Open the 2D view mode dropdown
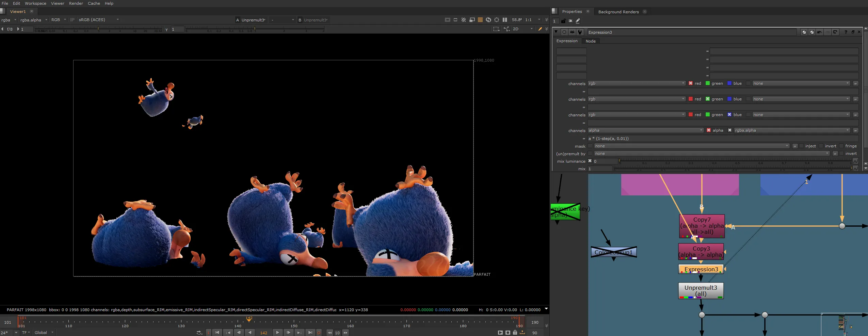 pos(523,29)
